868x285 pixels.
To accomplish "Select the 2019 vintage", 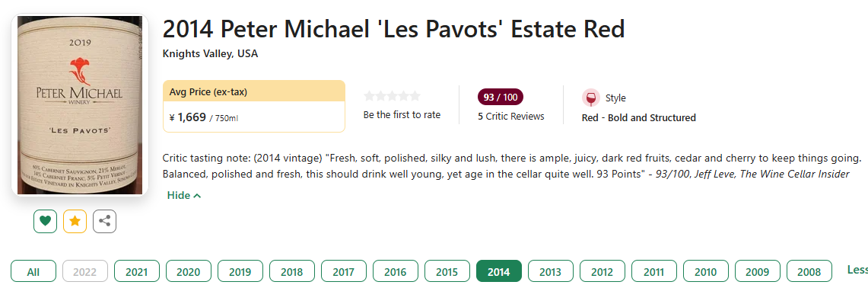I will [240, 272].
